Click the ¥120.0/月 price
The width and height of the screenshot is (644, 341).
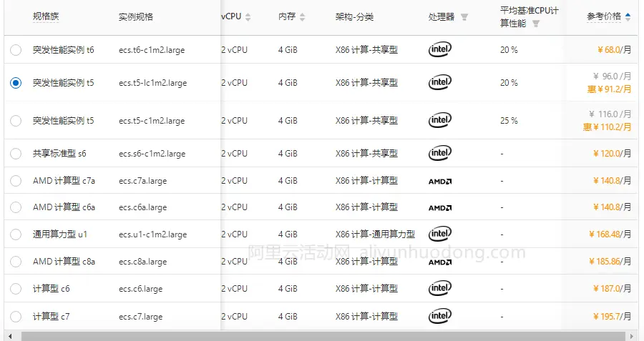[612, 153]
